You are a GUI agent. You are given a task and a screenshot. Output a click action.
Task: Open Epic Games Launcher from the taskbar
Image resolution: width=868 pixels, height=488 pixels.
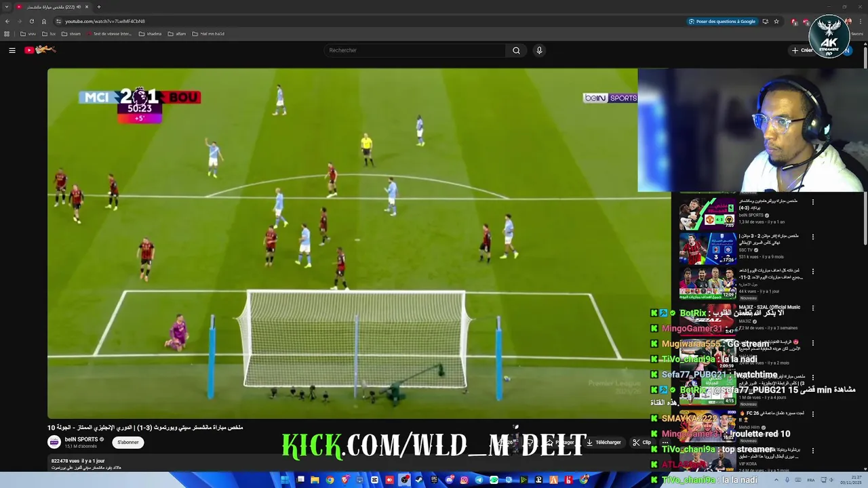(x=434, y=480)
